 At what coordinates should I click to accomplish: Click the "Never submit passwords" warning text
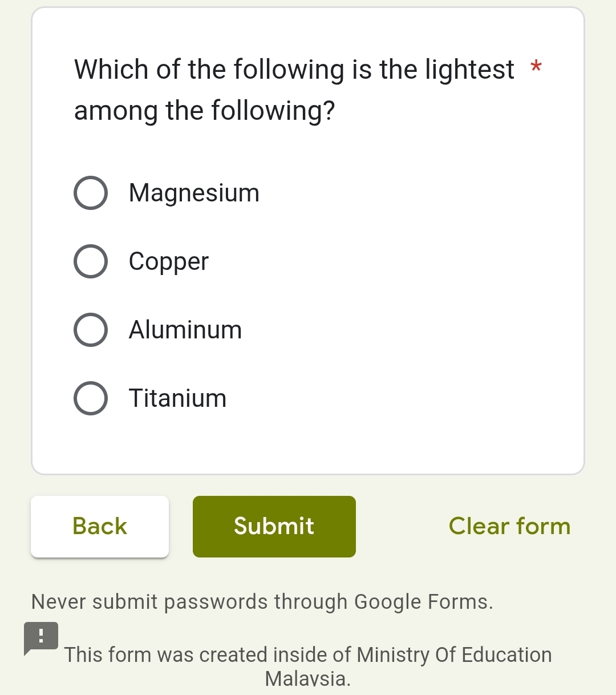click(x=262, y=601)
